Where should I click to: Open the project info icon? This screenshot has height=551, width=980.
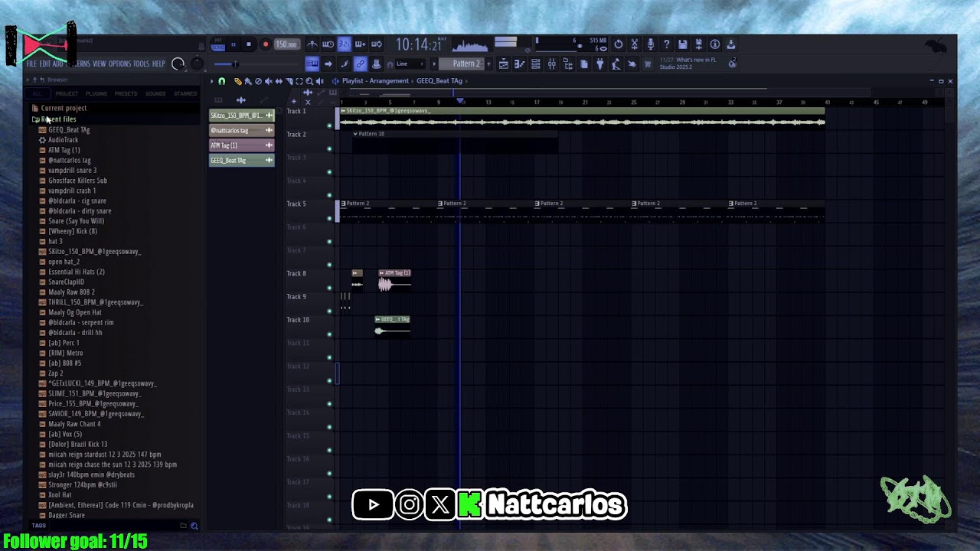[x=715, y=44]
